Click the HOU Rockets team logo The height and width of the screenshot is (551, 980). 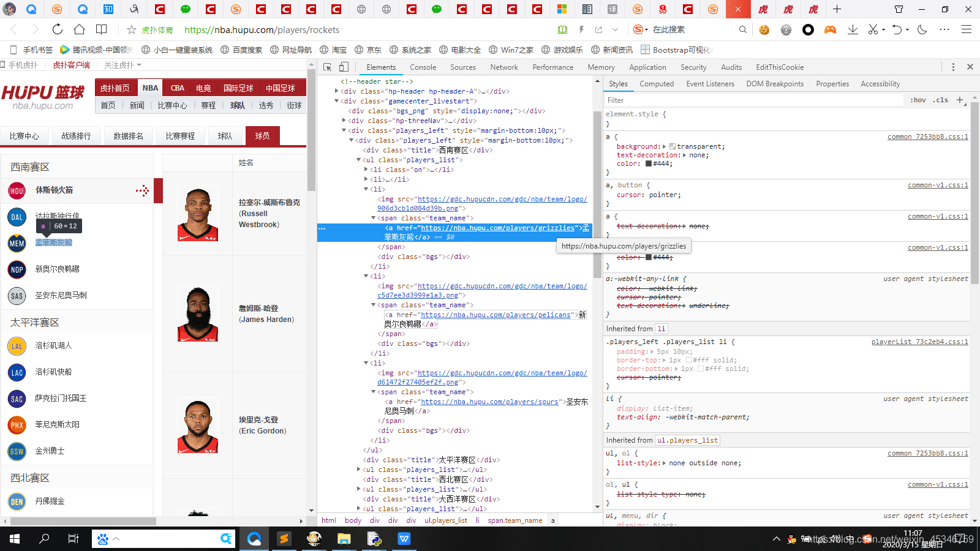(17, 191)
